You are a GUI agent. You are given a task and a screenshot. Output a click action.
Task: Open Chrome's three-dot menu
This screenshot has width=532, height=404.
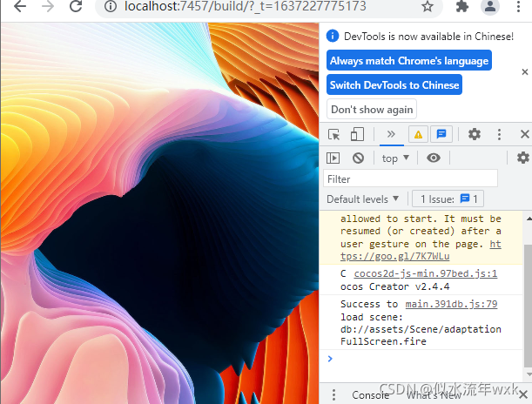point(518,6)
